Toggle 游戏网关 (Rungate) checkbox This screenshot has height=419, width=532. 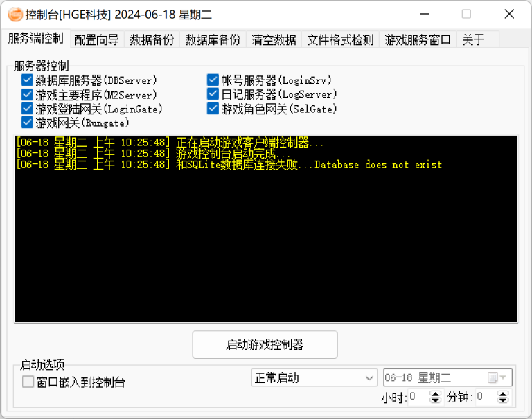tap(27, 123)
